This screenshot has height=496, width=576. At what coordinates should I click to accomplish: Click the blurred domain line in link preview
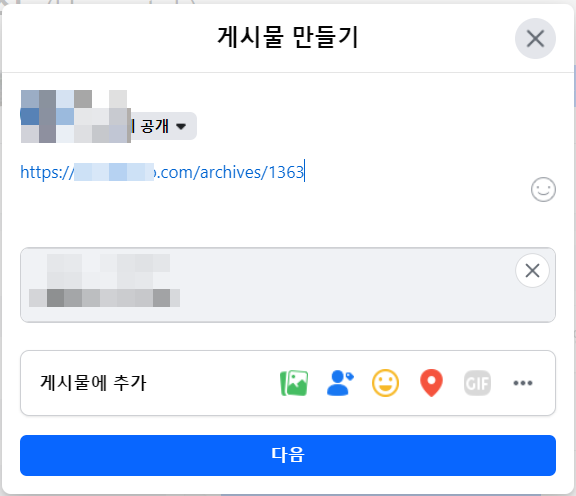click(x=104, y=298)
